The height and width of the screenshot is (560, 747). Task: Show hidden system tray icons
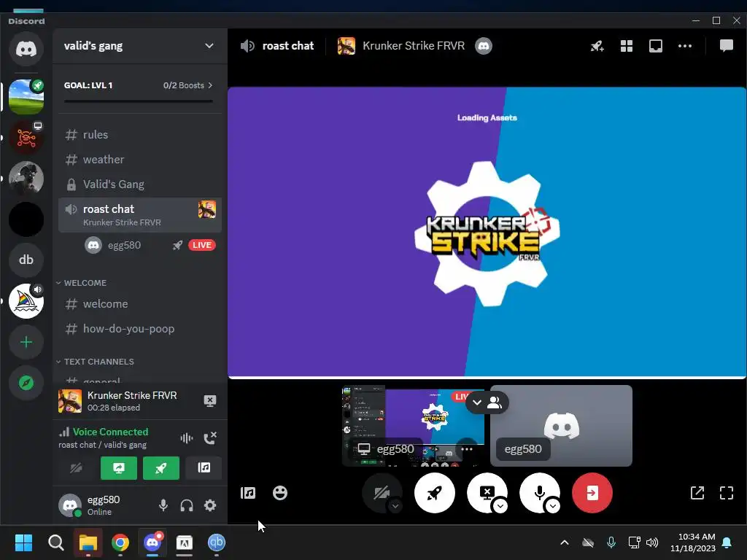[x=564, y=542]
